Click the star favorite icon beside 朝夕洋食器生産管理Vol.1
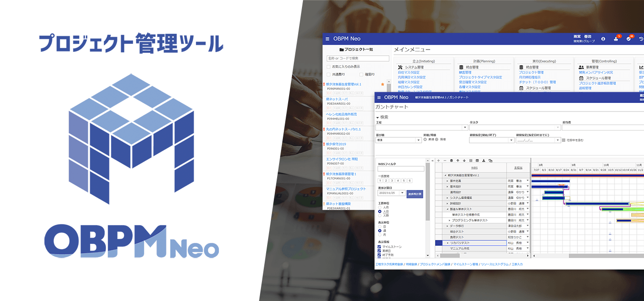This screenshot has height=301, width=644. click(x=383, y=84)
